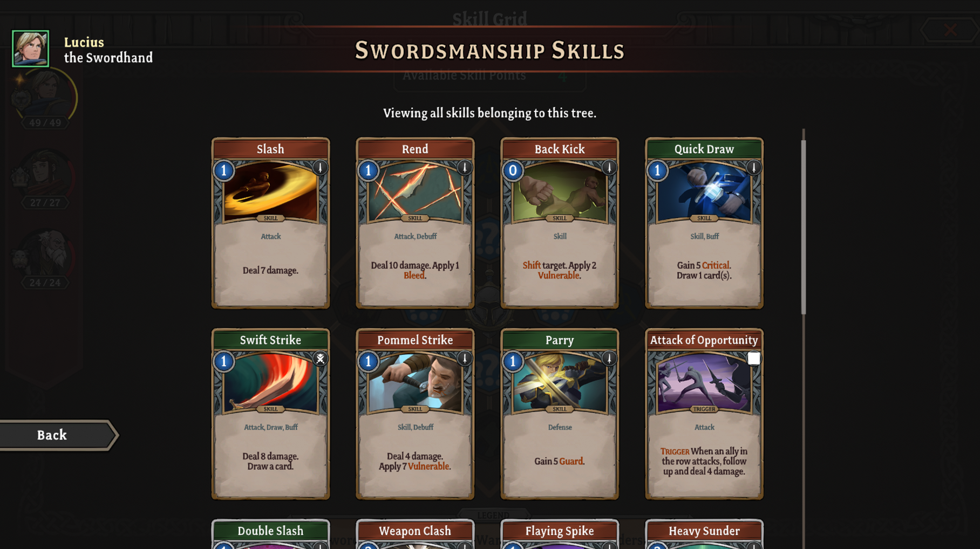Click the Bleed keyword on Rend card

(x=414, y=276)
